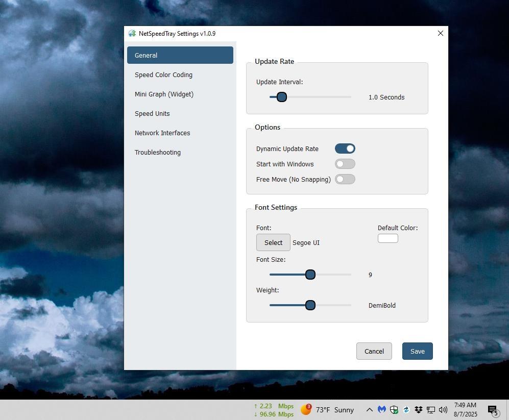Click the volume speaker icon

(443, 409)
